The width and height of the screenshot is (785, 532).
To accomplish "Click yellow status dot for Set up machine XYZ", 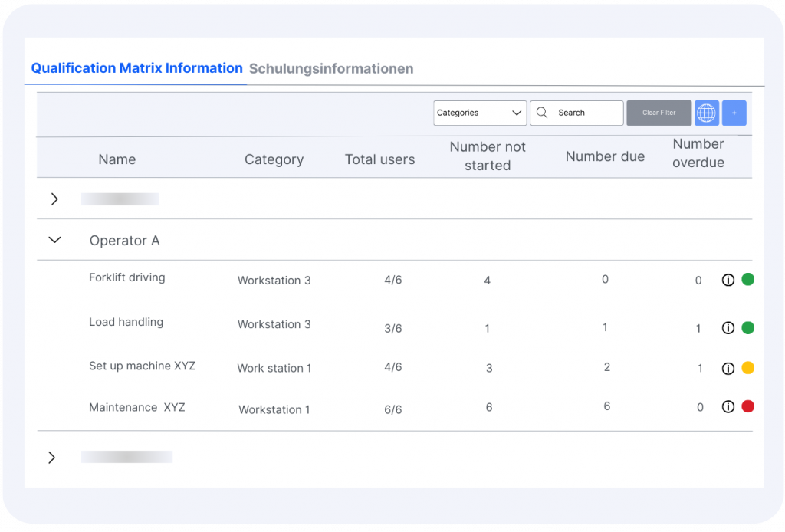I will pos(747,368).
